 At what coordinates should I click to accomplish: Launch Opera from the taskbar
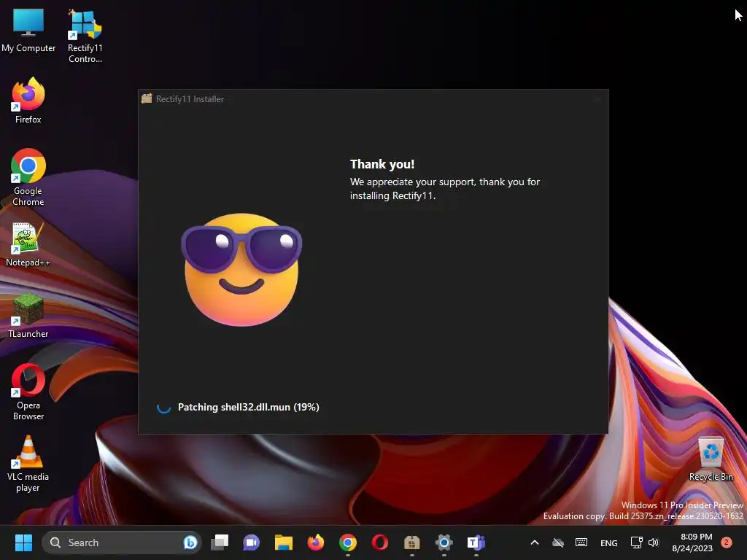(379, 542)
